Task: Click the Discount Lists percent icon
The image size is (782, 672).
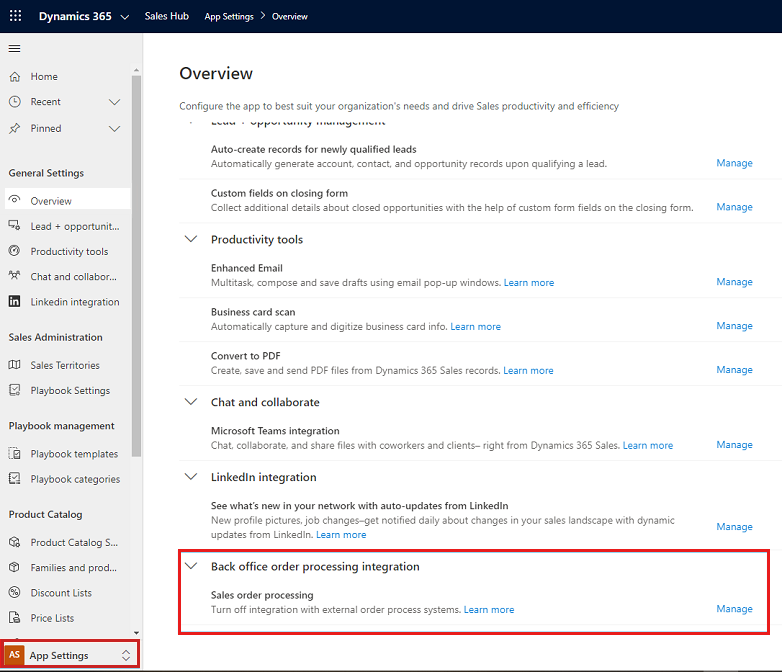Action: [14, 592]
